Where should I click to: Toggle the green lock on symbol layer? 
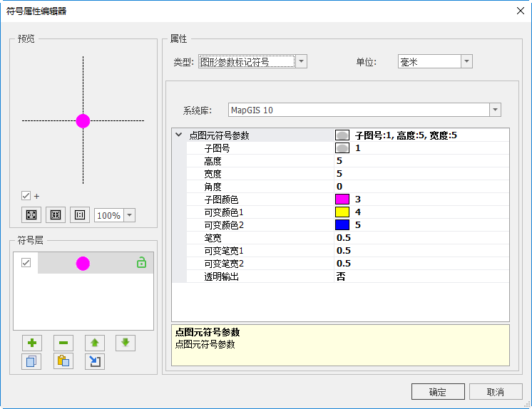pos(141,263)
